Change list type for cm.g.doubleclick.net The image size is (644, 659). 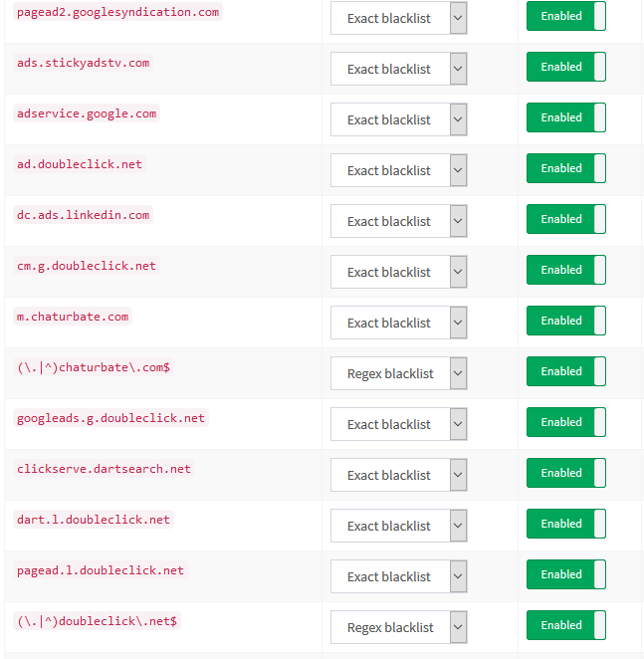[x=398, y=272]
